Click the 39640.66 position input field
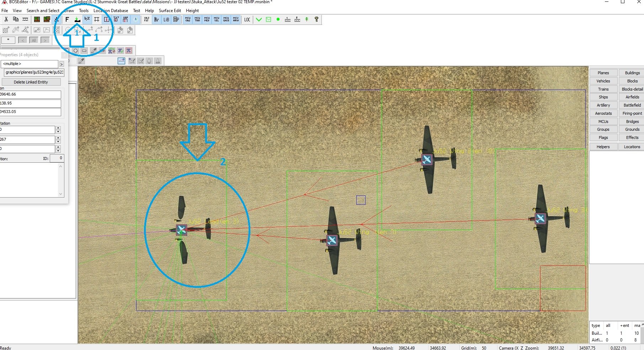The height and width of the screenshot is (350, 644). click(x=30, y=95)
